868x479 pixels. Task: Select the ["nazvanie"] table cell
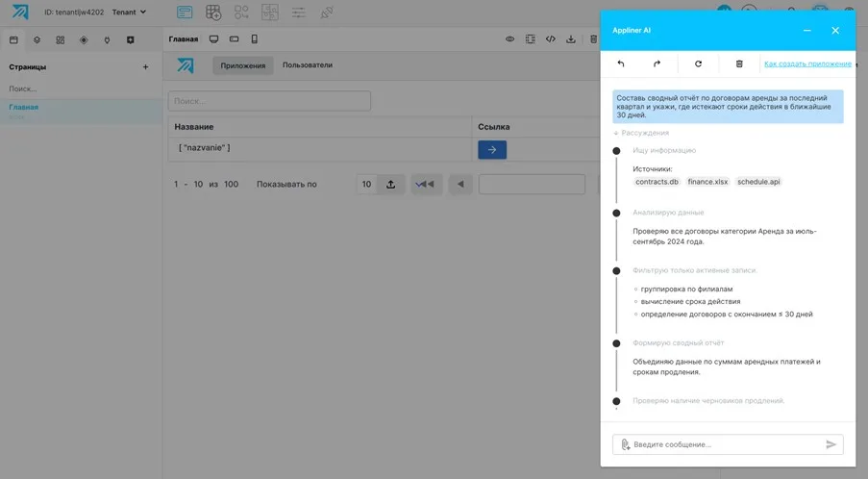[x=319, y=148]
